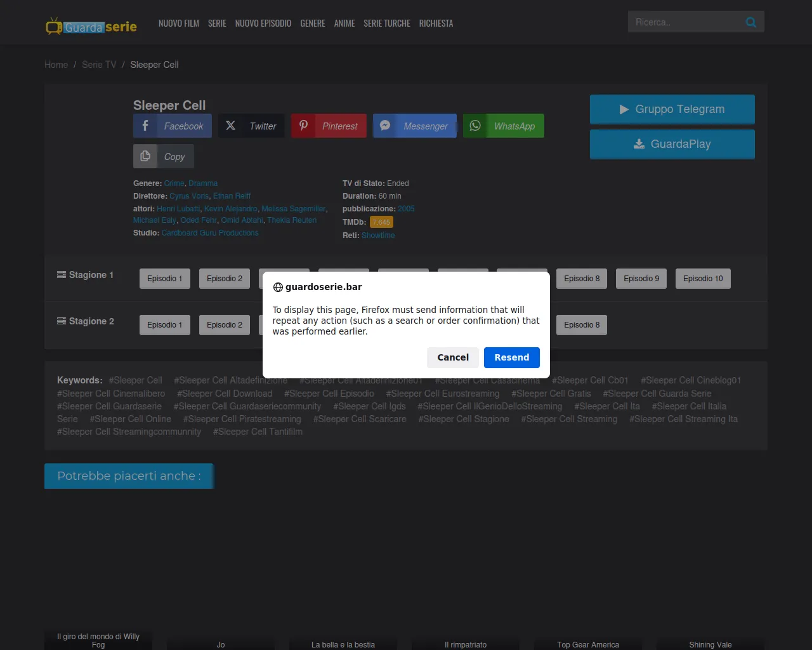Open actor Omid Abtahi link
This screenshot has width=812, height=650.
pyautogui.click(x=242, y=220)
